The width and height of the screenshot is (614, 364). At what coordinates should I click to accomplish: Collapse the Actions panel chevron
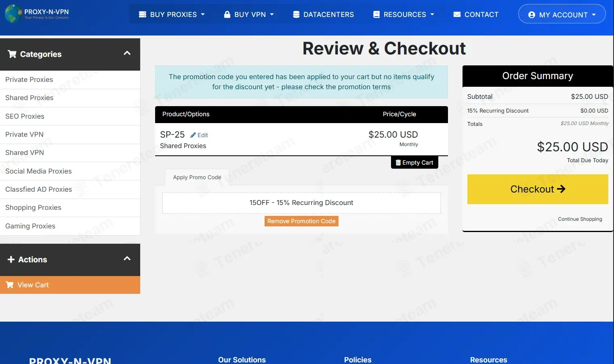pyautogui.click(x=127, y=259)
